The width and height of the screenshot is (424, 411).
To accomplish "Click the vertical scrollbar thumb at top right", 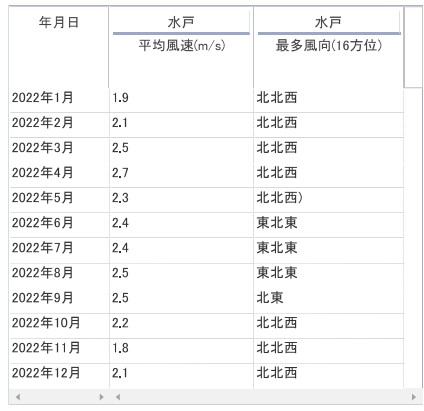I will [x=413, y=47].
